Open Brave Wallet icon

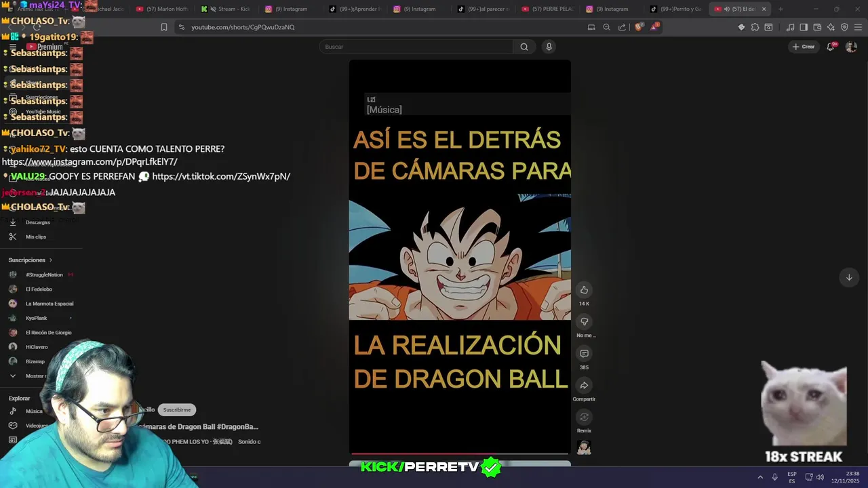817,27
